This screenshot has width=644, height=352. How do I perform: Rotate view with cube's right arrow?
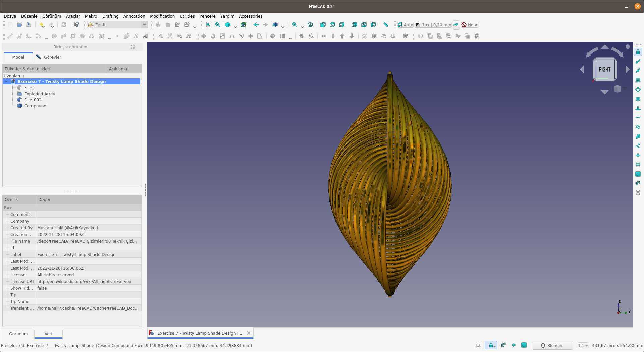pyautogui.click(x=627, y=69)
